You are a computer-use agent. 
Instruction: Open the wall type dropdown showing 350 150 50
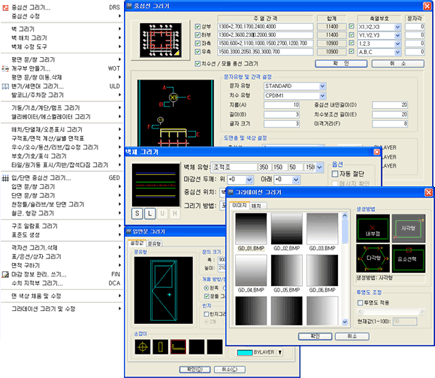pyautogui.click(x=319, y=167)
